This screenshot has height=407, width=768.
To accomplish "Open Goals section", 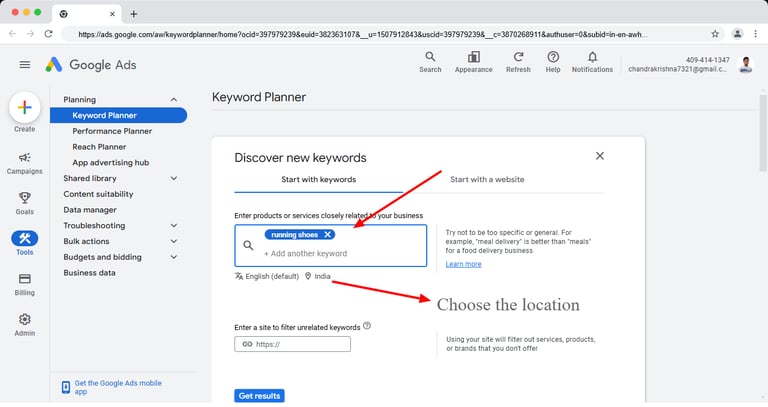I will point(24,203).
